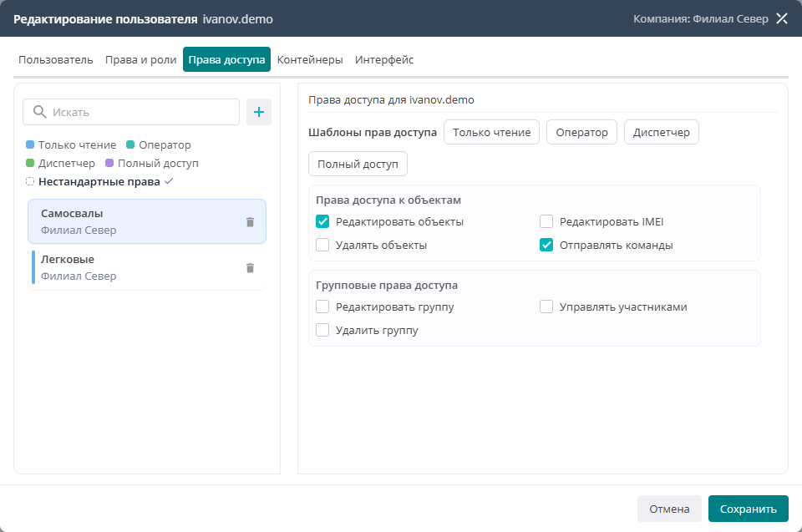Delete the Легковые entry with trash icon
The height and width of the screenshot is (532, 802).
tap(250, 268)
